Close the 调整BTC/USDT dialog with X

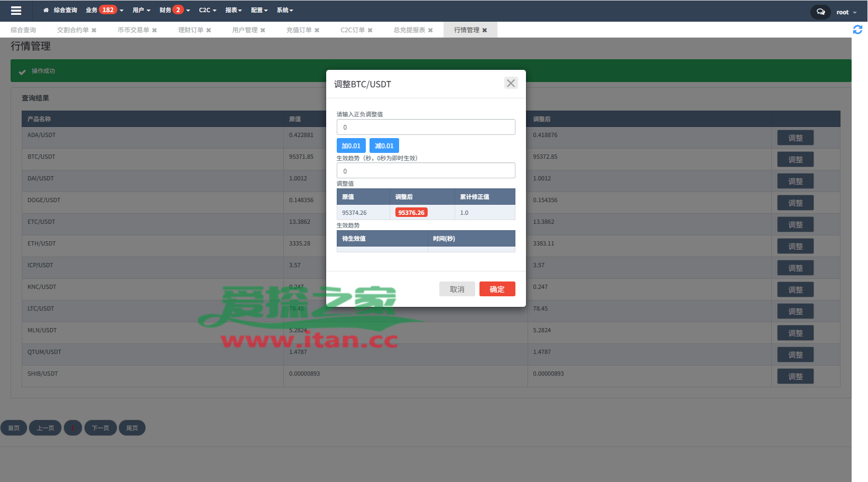coord(511,83)
